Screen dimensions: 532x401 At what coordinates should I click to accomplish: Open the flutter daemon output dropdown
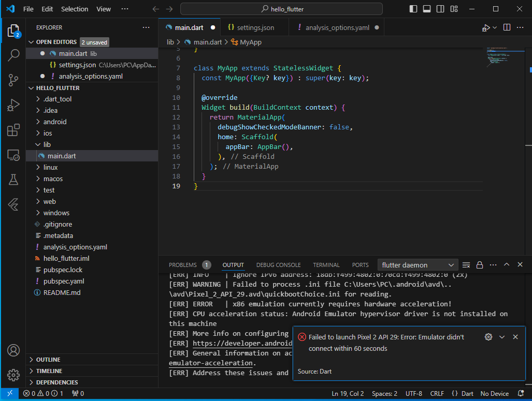418,265
